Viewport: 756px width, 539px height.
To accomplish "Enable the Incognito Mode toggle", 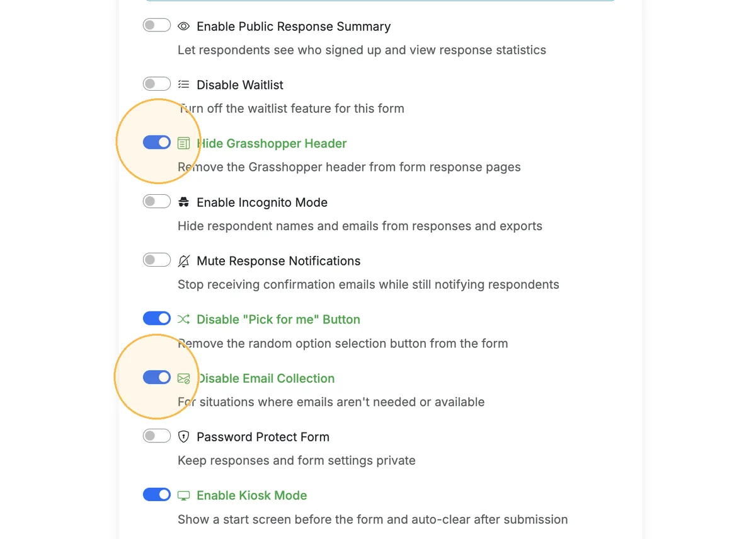I will (157, 201).
